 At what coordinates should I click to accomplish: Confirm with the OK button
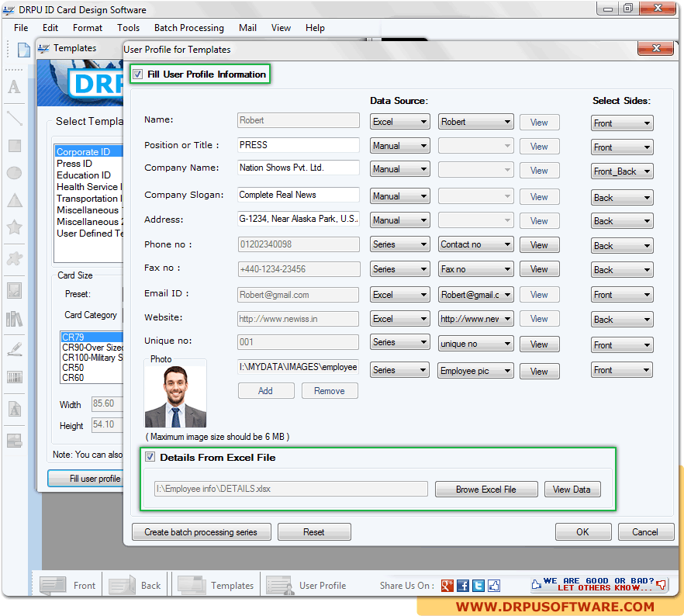click(x=583, y=532)
